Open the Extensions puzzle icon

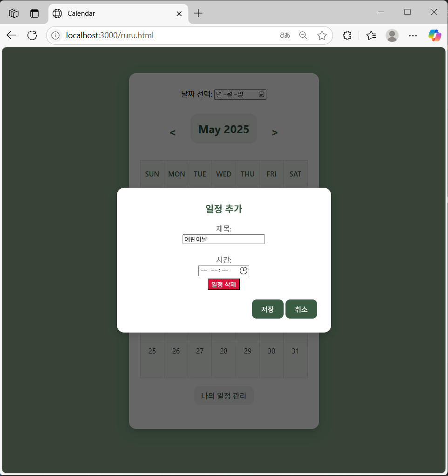coord(347,35)
